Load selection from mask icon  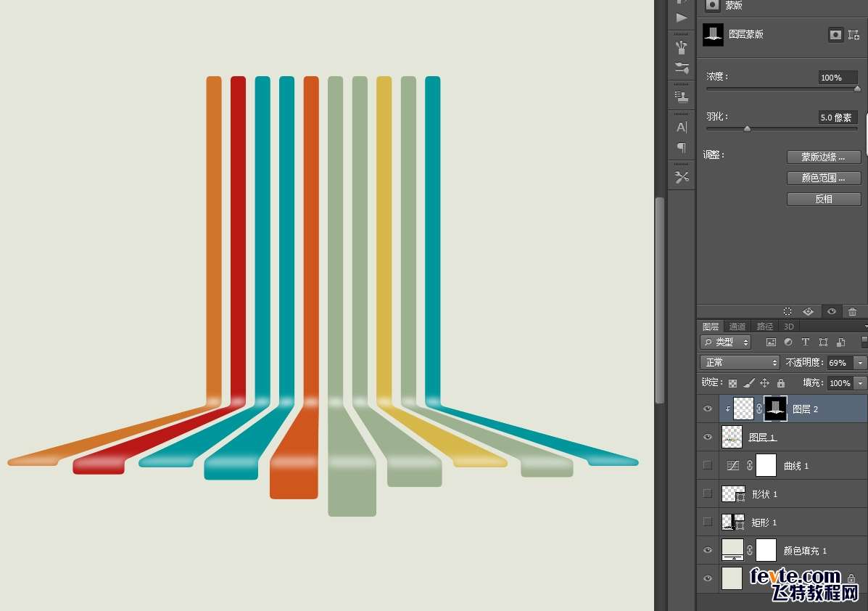[x=788, y=311]
